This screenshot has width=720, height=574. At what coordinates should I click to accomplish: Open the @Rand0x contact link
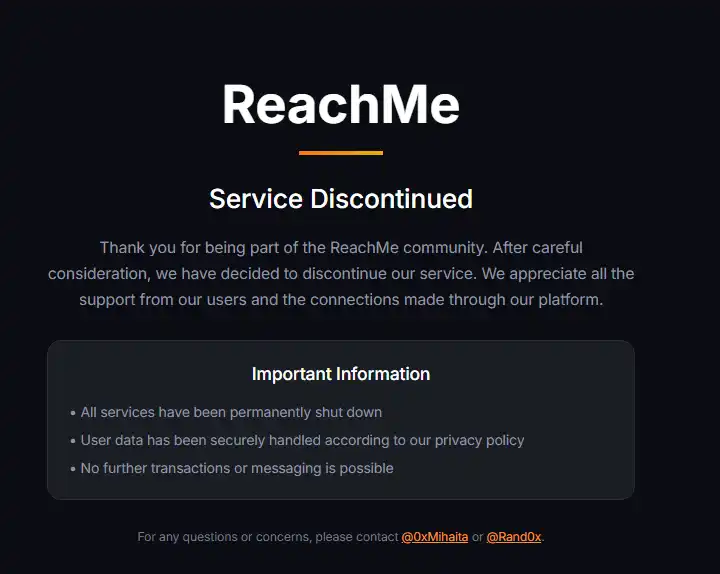[x=513, y=537]
